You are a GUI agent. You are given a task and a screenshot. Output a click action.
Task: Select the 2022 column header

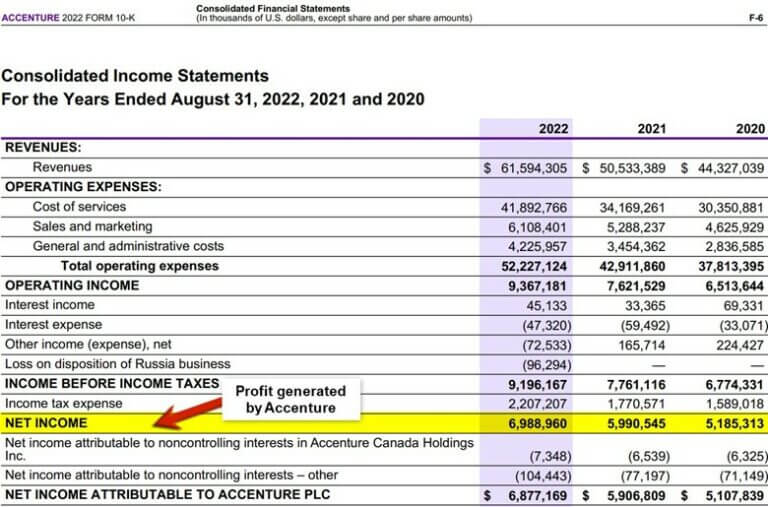click(553, 129)
